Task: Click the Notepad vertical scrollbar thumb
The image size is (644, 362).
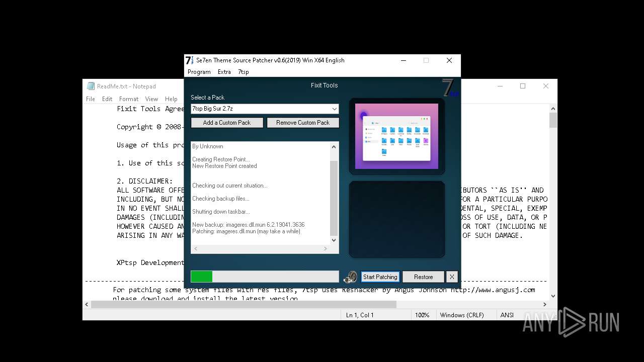Action: point(553,121)
